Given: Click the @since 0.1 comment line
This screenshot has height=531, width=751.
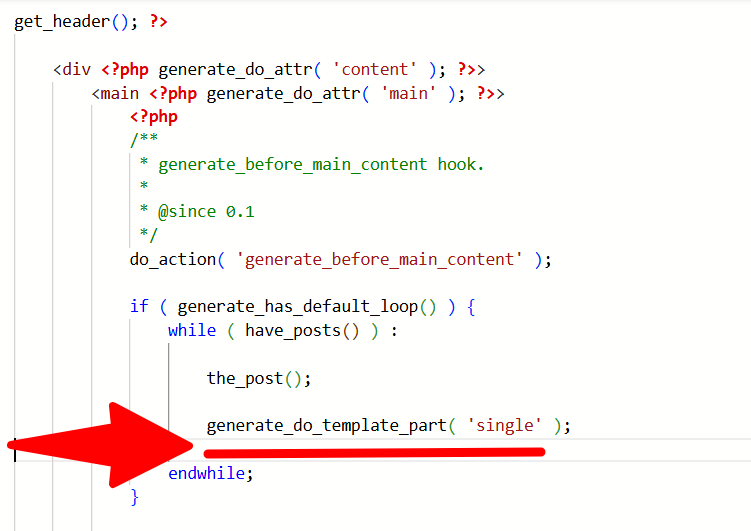Looking at the screenshot, I should pos(197,211).
